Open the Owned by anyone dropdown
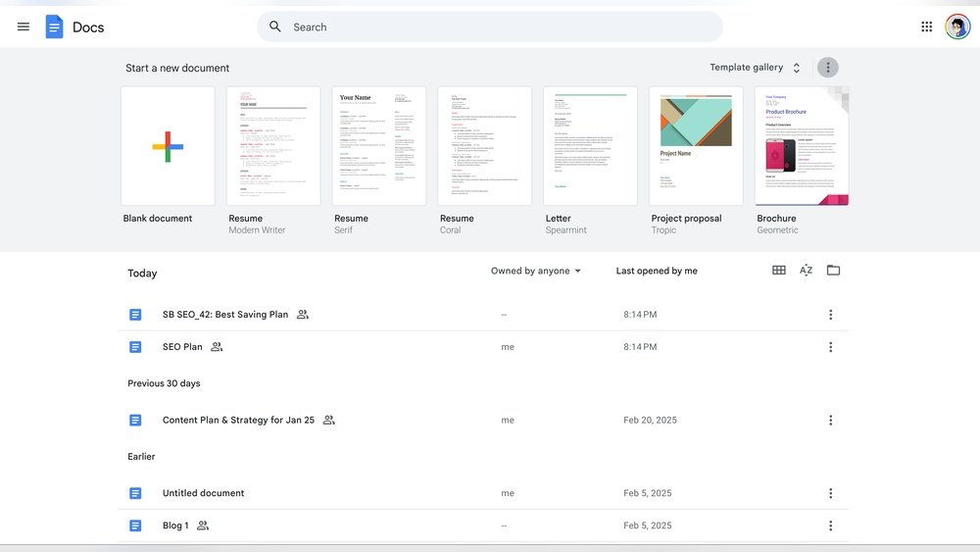The height and width of the screenshot is (552, 980). point(536,271)
